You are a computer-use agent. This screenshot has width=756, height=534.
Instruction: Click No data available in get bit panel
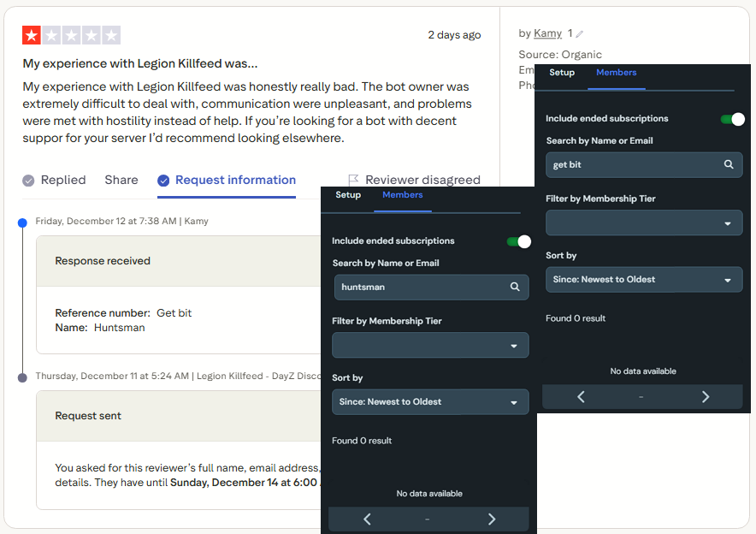point(643,371)
